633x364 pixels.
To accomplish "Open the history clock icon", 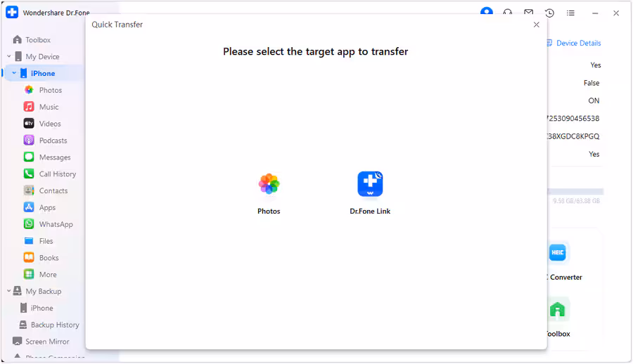I will (549, 13).
